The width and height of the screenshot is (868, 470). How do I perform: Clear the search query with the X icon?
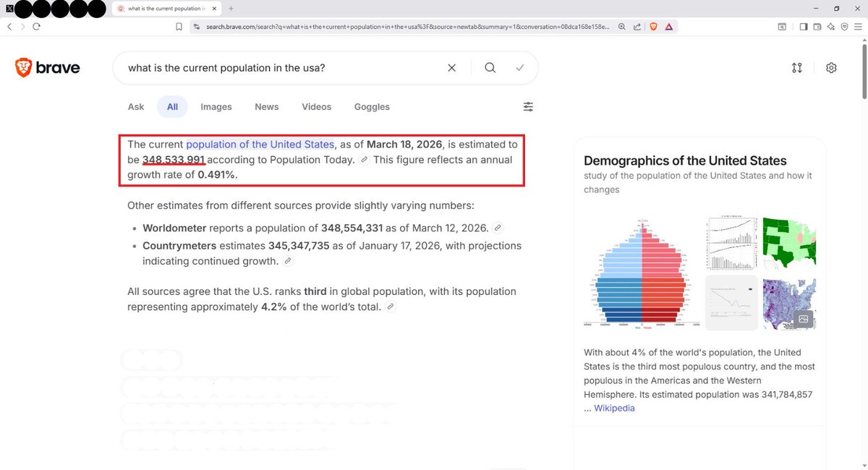451,68
